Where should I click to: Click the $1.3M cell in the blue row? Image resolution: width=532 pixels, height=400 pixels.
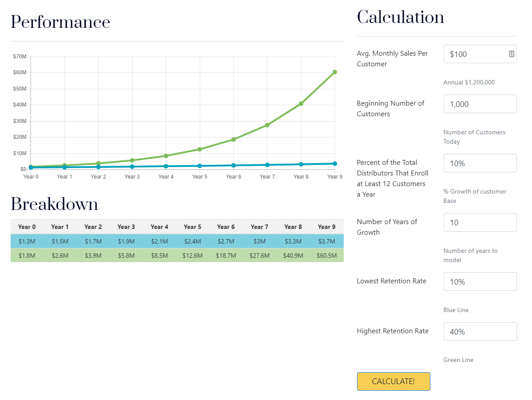point(27,241)
